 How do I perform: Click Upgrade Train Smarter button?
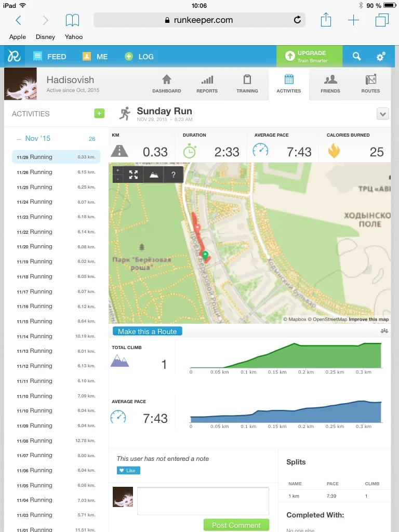pos(309,56)
